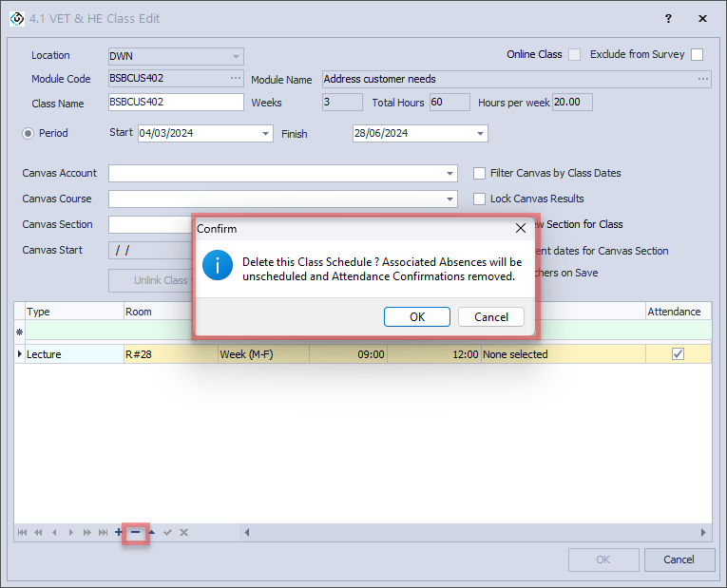Enable the Exclude from Survey checkbox
Image resolution: width=727 pixels, height=588 pixels.
click(x=697, y=55)
